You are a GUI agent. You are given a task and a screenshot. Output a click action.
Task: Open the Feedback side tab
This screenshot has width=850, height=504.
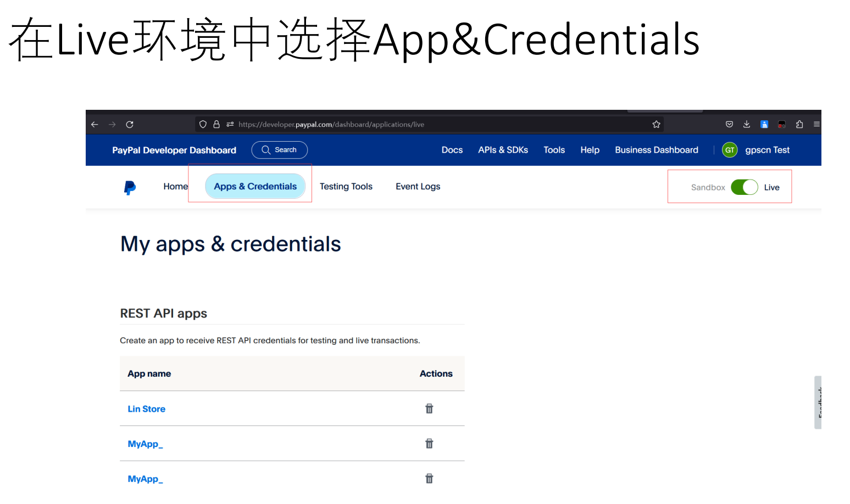[818, 402]
